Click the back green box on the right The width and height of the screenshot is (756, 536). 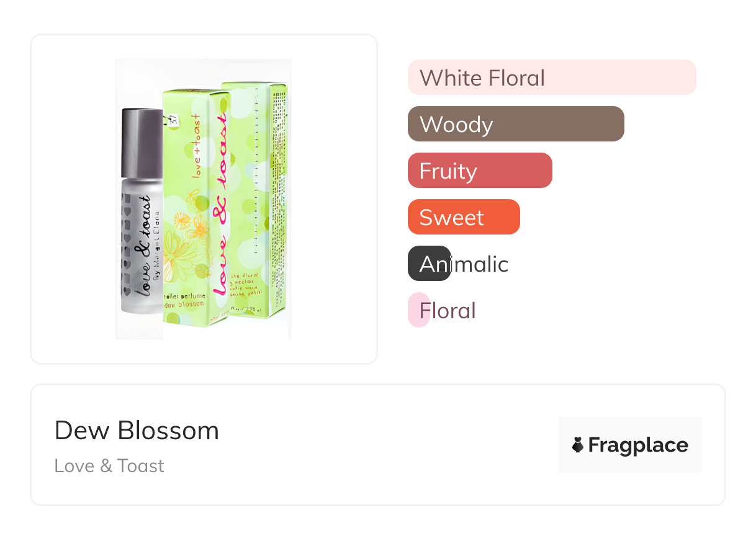tap(261, 199)
